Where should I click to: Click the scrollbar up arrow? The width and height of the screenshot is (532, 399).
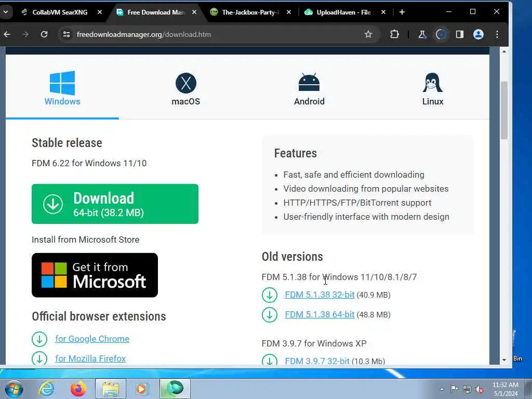504,51
